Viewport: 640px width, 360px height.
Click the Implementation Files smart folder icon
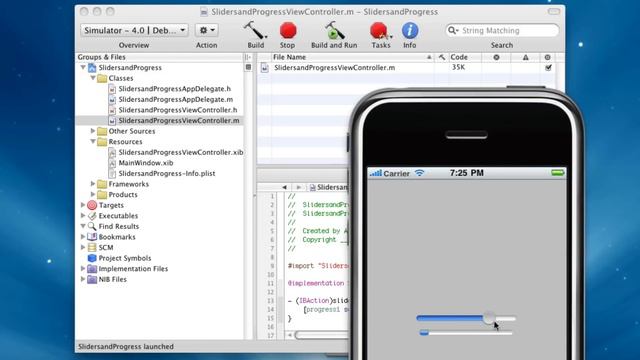tap(92, 269)
